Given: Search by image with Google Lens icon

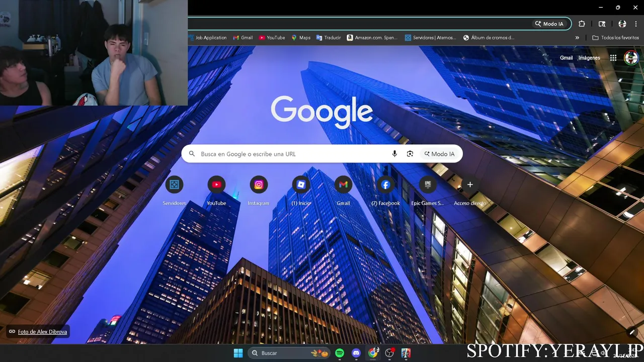Looking at the screenshot, I should click(x=410, y=154).
